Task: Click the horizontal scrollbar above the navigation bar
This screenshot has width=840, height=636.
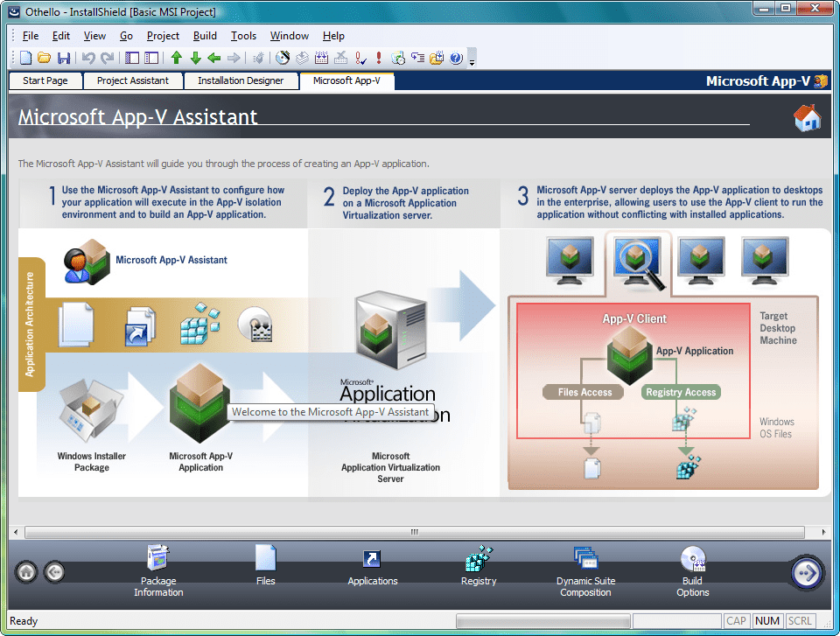Action: [x=413, y=531]
